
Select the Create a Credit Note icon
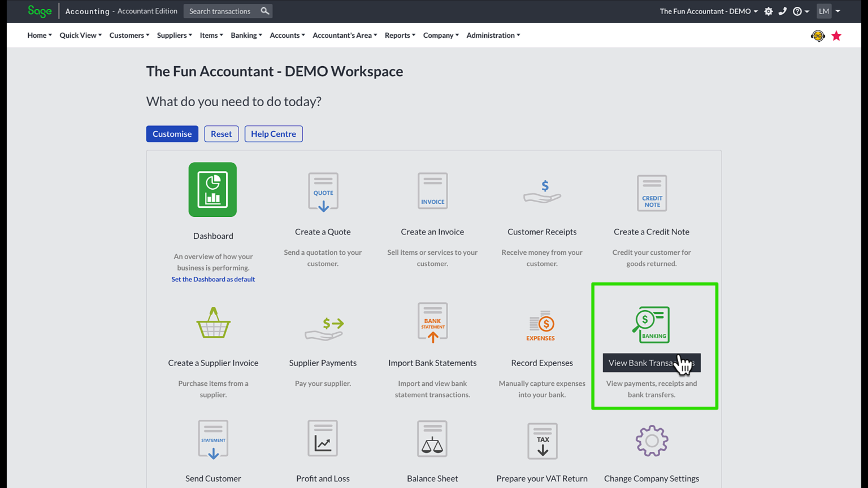click(x=651, y=193)
